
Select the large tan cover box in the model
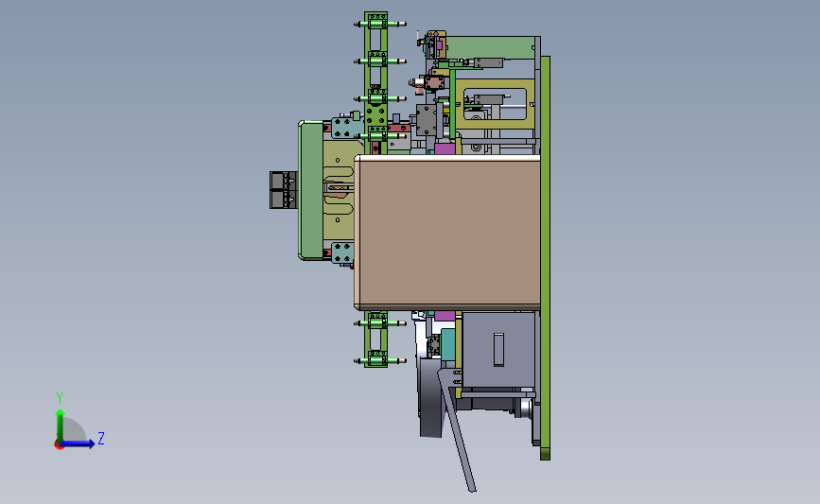(447, 233)
